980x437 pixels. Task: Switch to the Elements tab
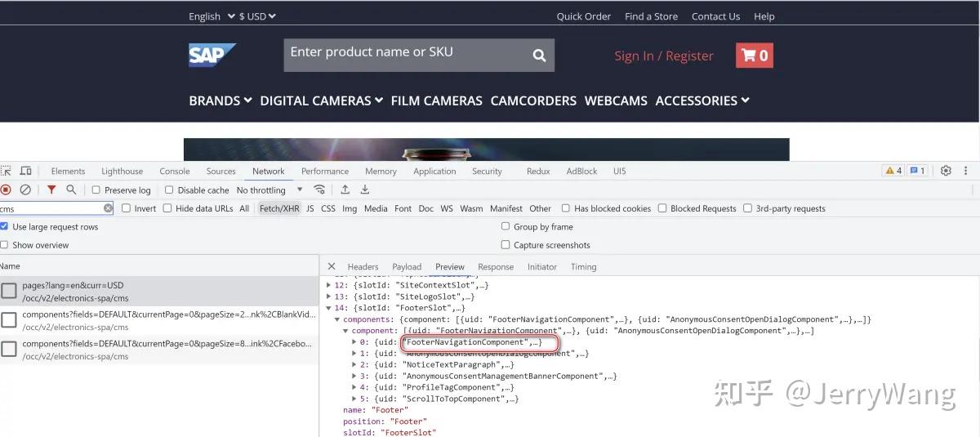tap(68, 172)
